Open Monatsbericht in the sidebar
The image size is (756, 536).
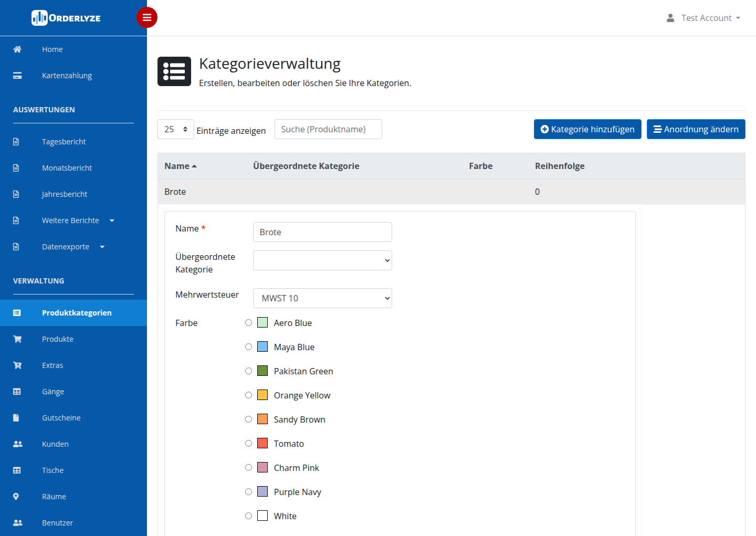pyautogui.click(x=67, y=168)
